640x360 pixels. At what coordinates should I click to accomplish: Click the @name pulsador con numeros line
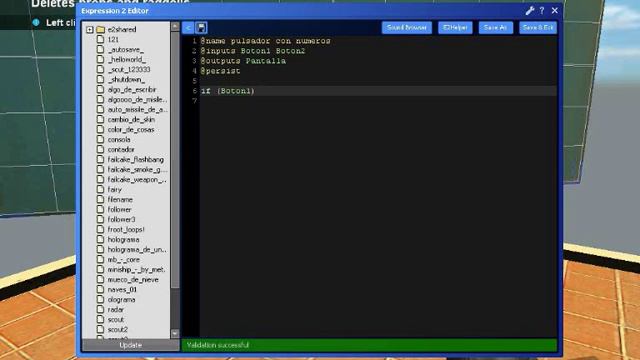(x=265, y=41)
